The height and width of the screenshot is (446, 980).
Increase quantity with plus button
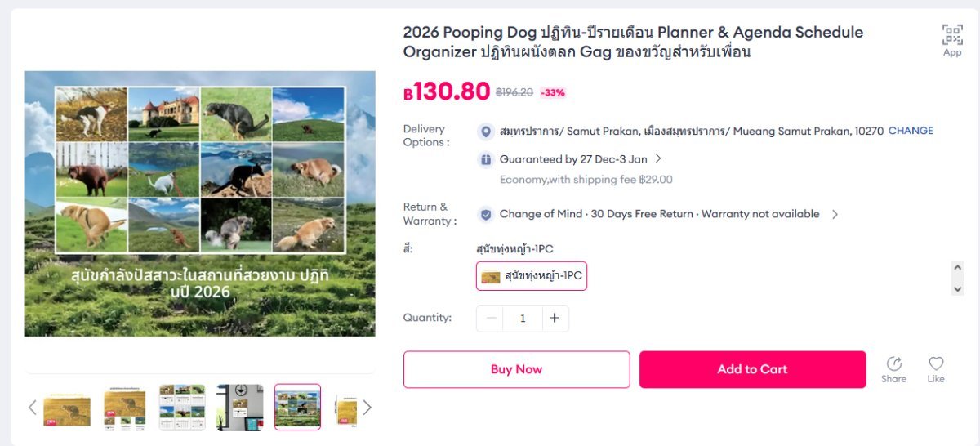coord(555,319)
